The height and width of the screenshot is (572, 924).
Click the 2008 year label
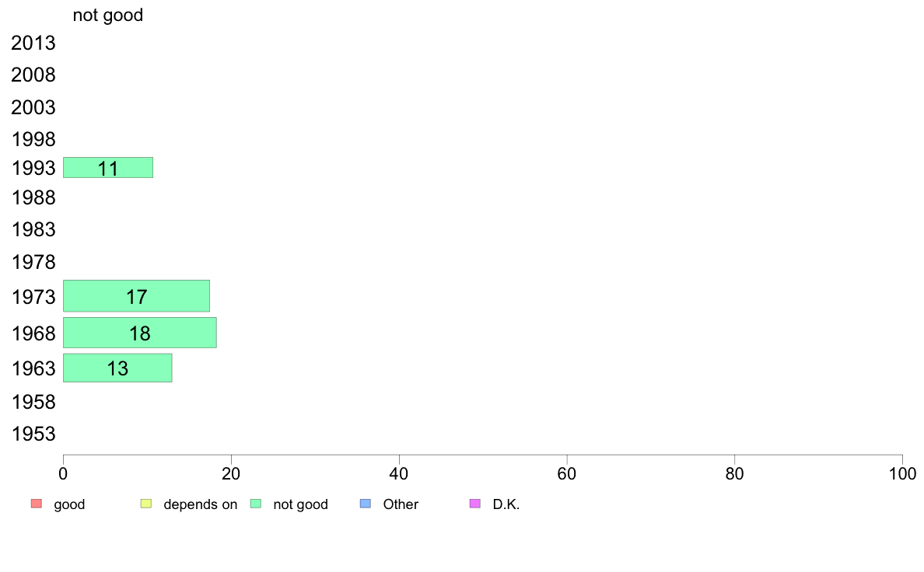(x=33, y=75)
